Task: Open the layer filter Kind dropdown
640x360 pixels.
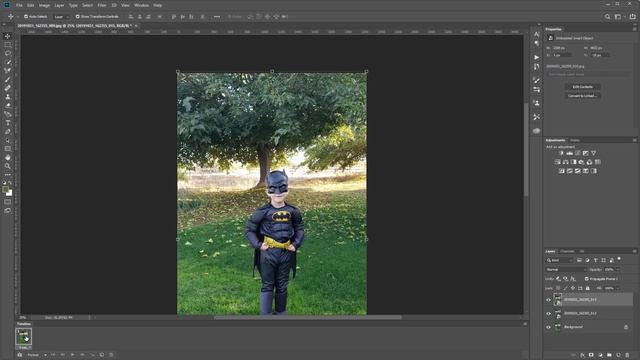Action: pos(560,260)
